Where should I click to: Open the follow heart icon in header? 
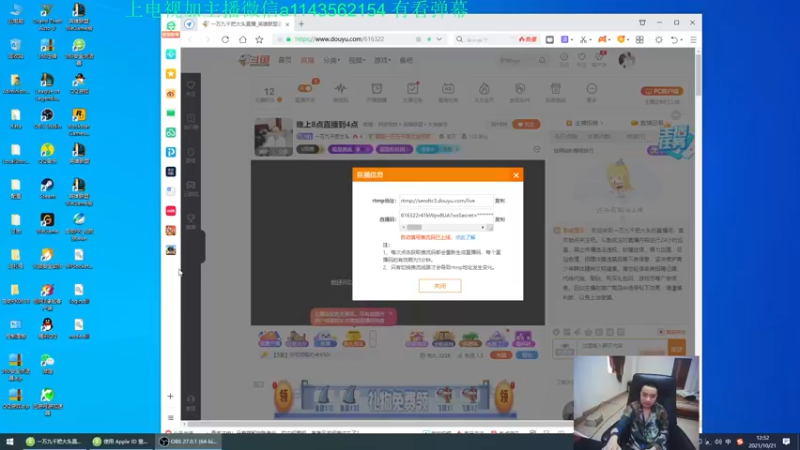[x=581, y=59]
